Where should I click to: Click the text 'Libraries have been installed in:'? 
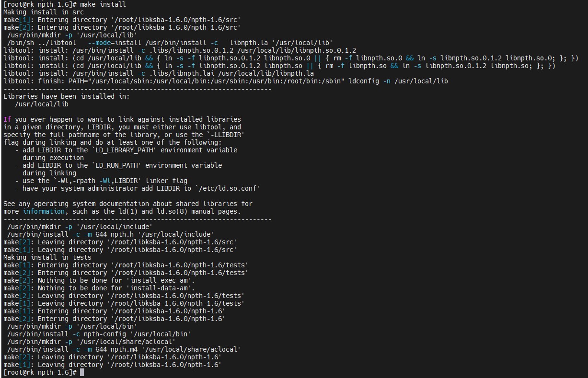coord(67,96)
